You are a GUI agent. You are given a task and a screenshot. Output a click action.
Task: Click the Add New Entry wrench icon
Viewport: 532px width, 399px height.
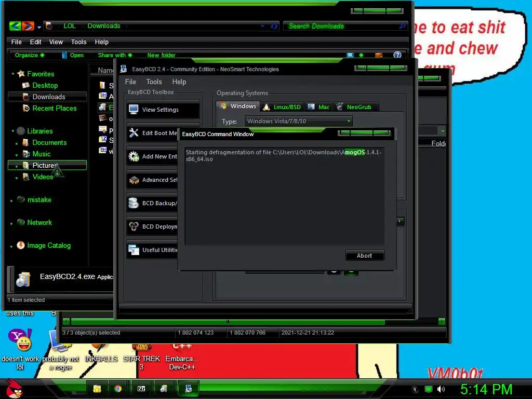click(134, 156)
